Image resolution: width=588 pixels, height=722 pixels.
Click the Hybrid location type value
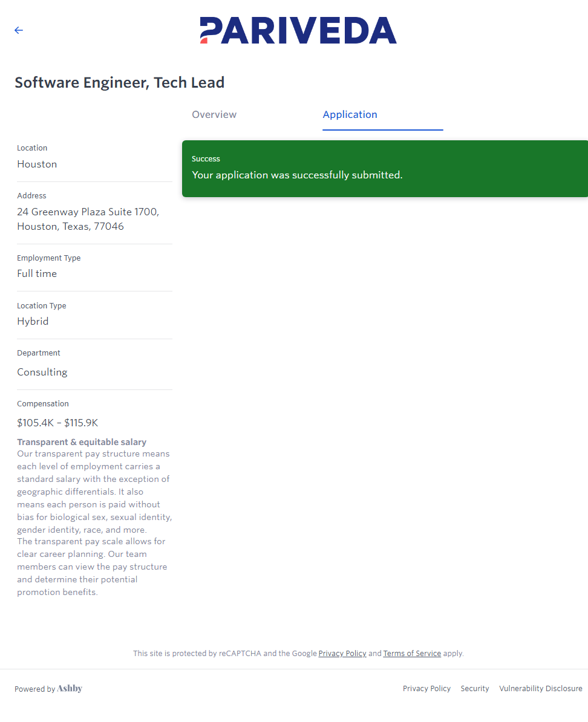(33, 322)
